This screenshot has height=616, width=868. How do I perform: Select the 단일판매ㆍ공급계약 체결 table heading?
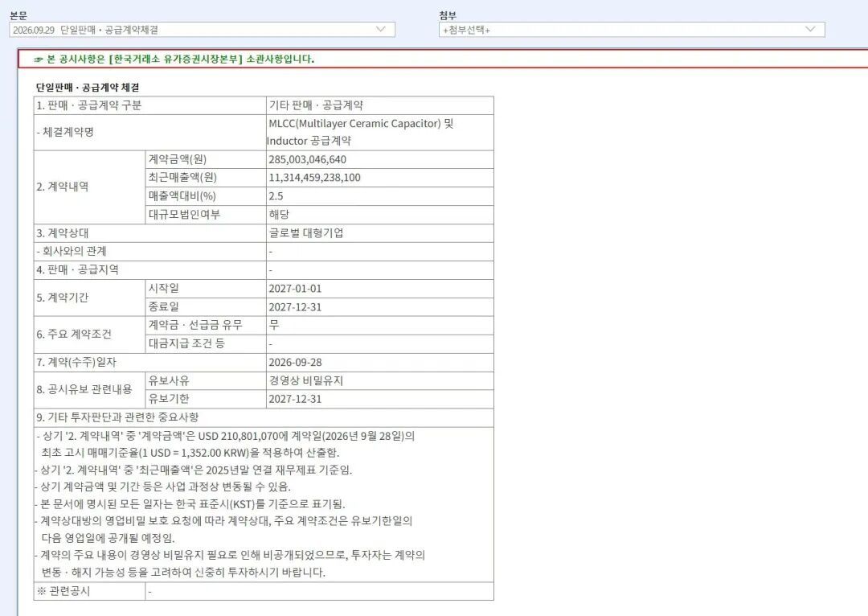click(x=88, y=88)
